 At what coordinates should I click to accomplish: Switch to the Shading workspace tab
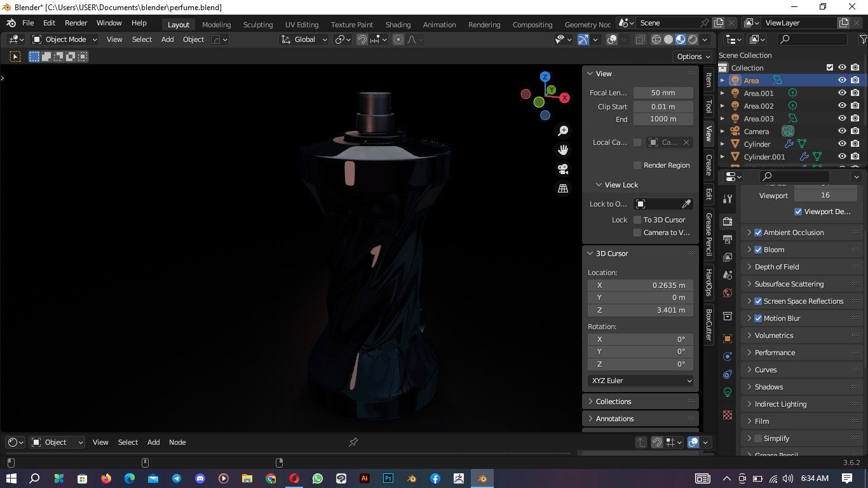398,25
